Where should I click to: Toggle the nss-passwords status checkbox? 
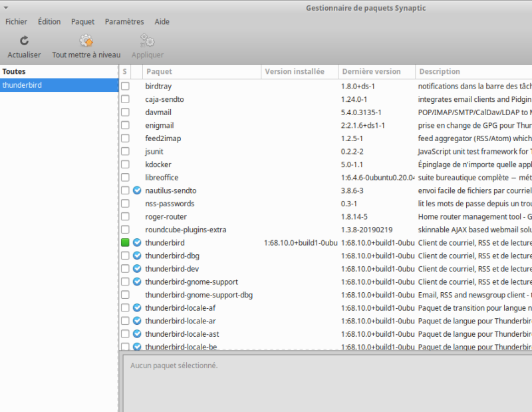pyautogui.click(x=125, y=204)
